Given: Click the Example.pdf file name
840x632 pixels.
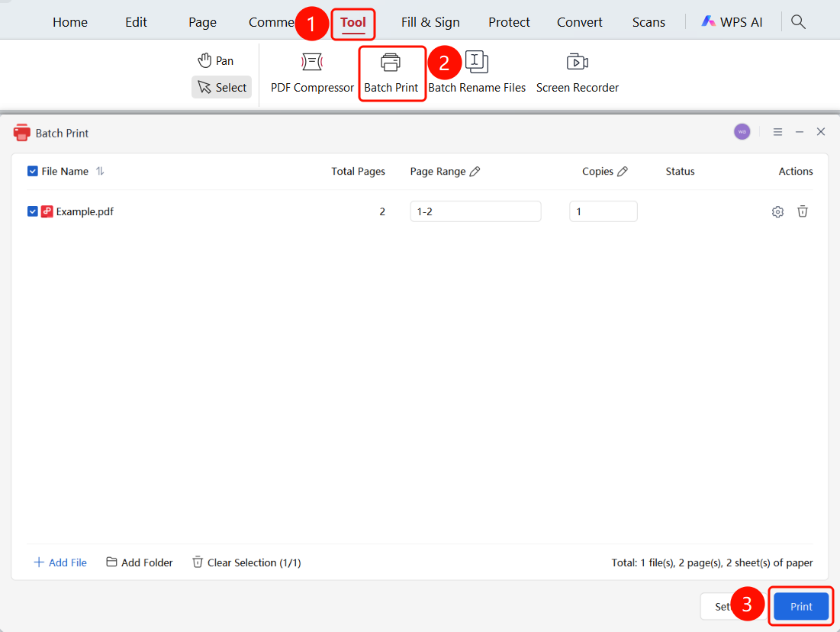Looking at the screenshot, I should click(x=85, y=211).
